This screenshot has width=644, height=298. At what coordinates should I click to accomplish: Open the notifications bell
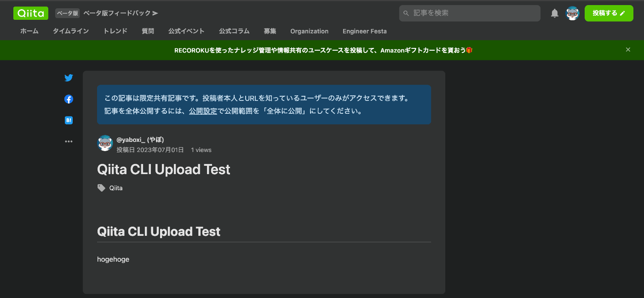(555, 13)
